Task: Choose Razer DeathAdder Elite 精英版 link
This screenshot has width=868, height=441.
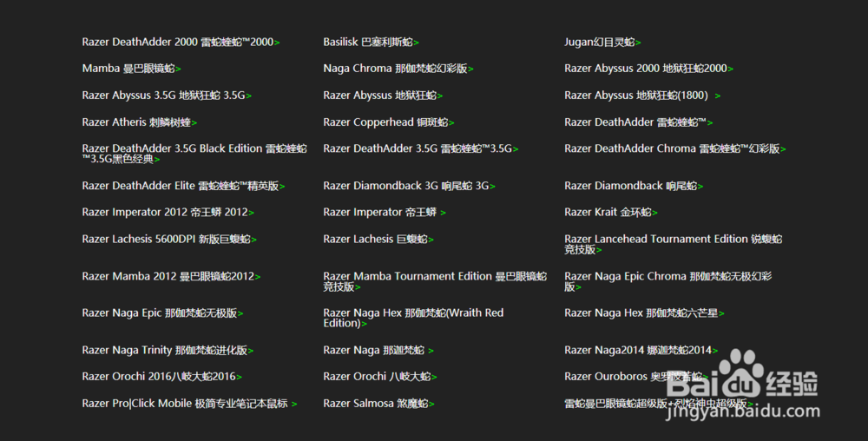Action: (x=183, y=186)
